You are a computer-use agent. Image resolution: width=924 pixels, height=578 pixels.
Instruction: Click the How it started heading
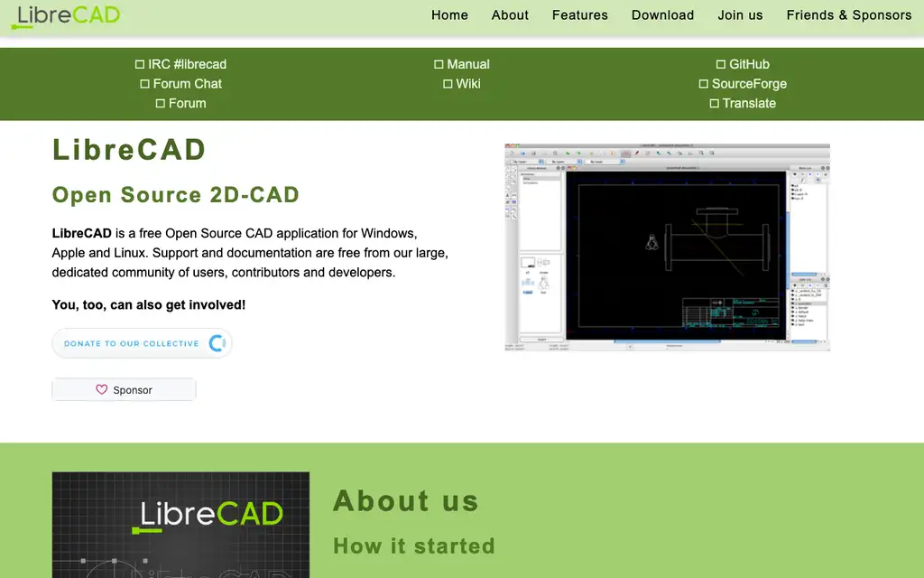[413, 545]
